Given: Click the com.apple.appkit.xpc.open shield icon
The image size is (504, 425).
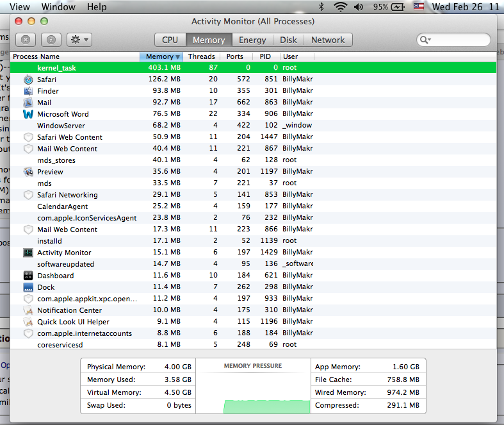Looking at the screenshot, I should pos(28,299).
